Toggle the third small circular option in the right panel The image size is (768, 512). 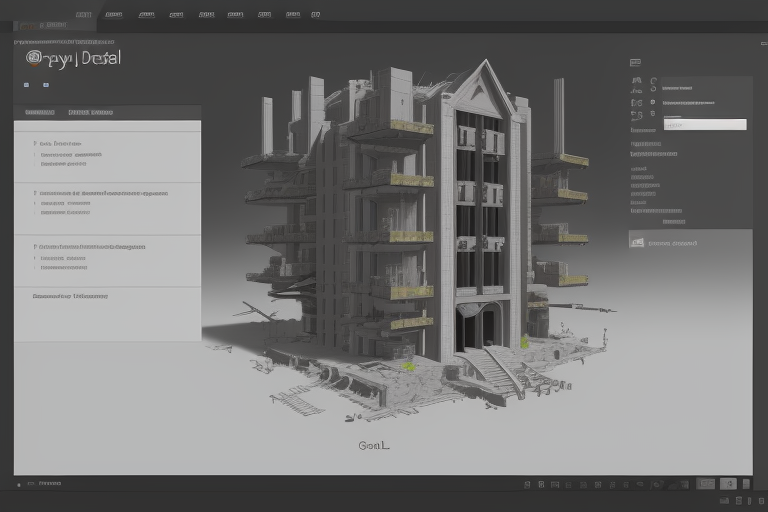(654, 102)
